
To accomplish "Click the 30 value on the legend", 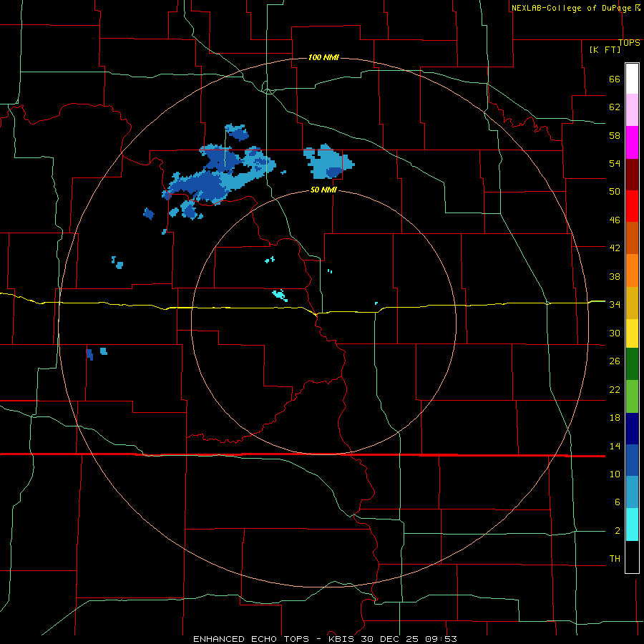I will point(615,333).
